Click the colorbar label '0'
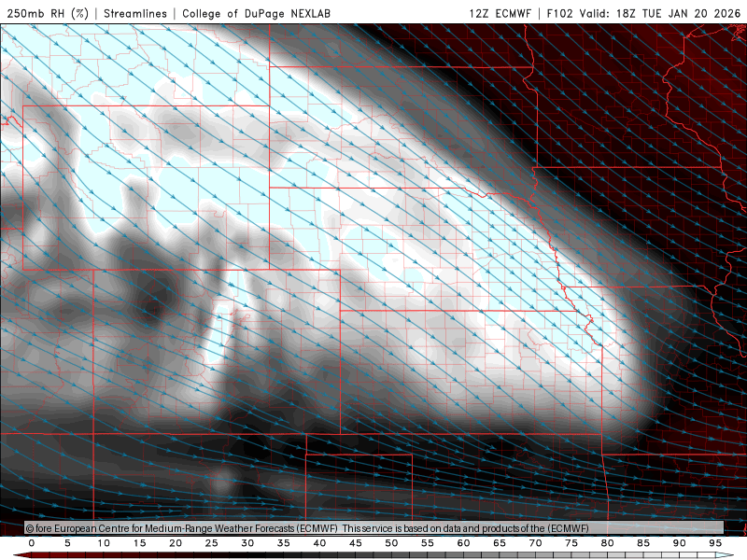The height and width of the screenshot is (560, 747). click(x=32, y=543)
